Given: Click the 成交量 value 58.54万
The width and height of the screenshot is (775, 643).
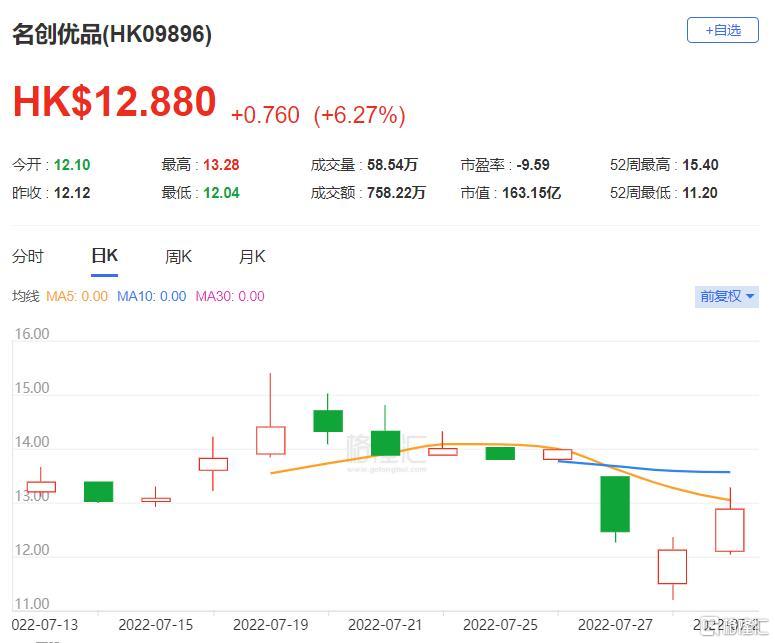Looking at the screenshot, I should pyautogui.click(x=392, y=165).
